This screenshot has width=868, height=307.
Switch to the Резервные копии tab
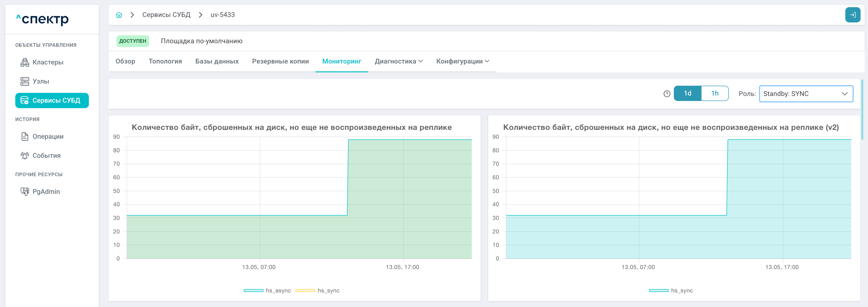coord(280,61)
